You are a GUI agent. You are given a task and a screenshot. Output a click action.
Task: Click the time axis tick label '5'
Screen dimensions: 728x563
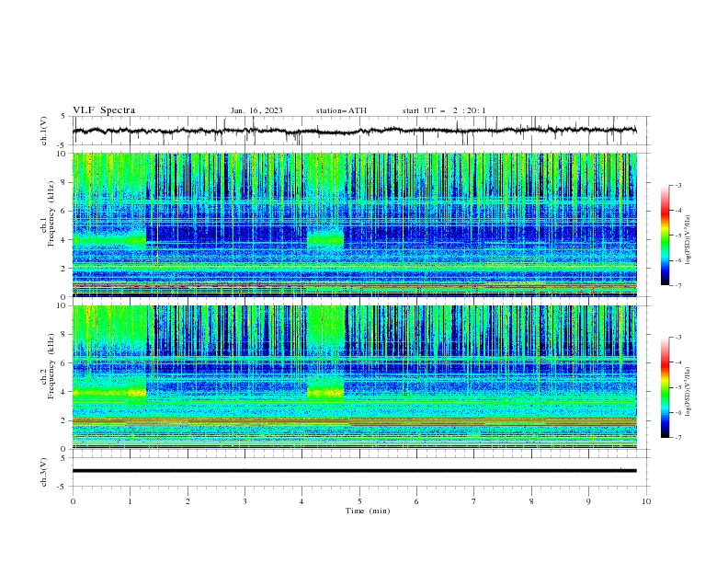pos(359,501)
